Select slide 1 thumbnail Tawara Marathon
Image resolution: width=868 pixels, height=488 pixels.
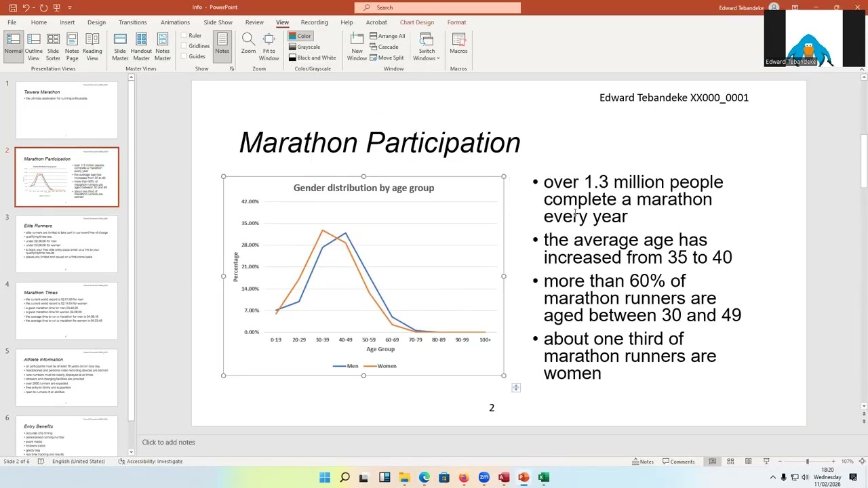66,110
